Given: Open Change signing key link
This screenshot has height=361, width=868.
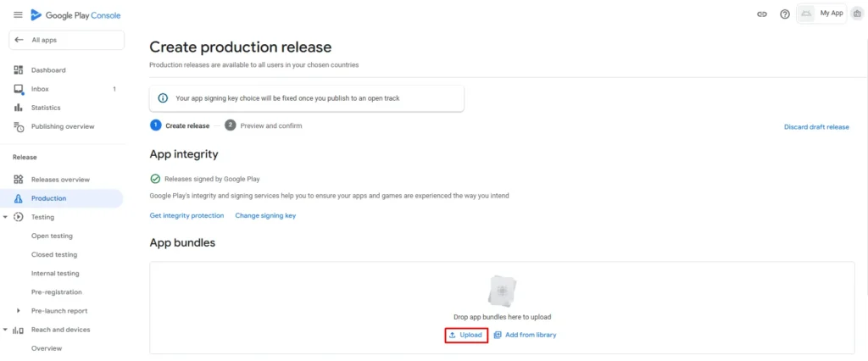Looking at the screenshot, I should 265,215.
